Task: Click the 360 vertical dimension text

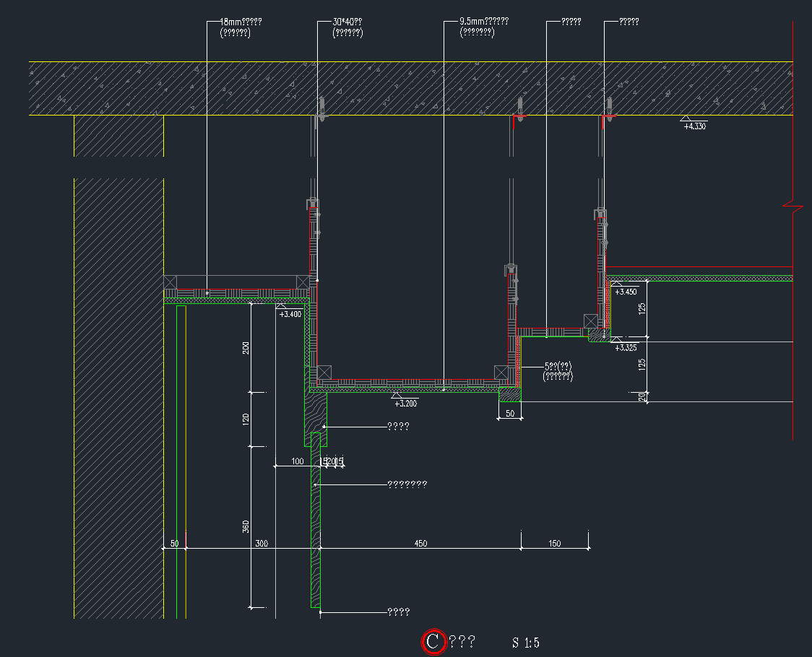Action: [x=246, y=527]
